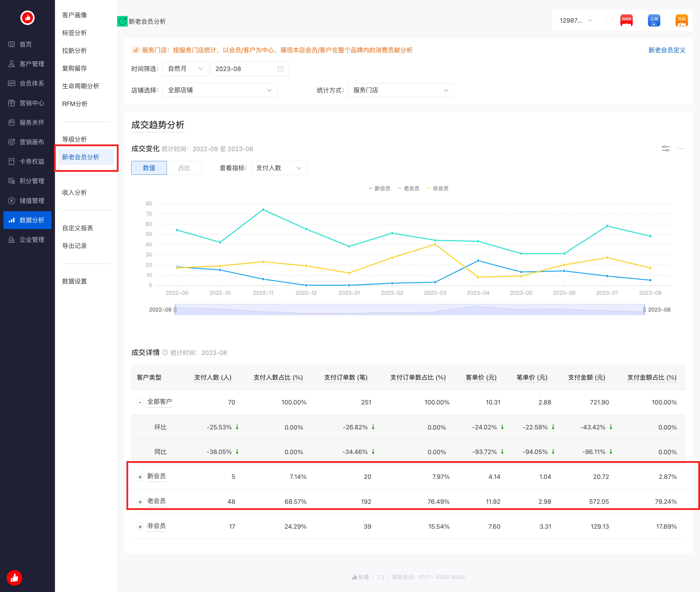Click the calendar icon in date field
The image size is (700, 592).
280,69
